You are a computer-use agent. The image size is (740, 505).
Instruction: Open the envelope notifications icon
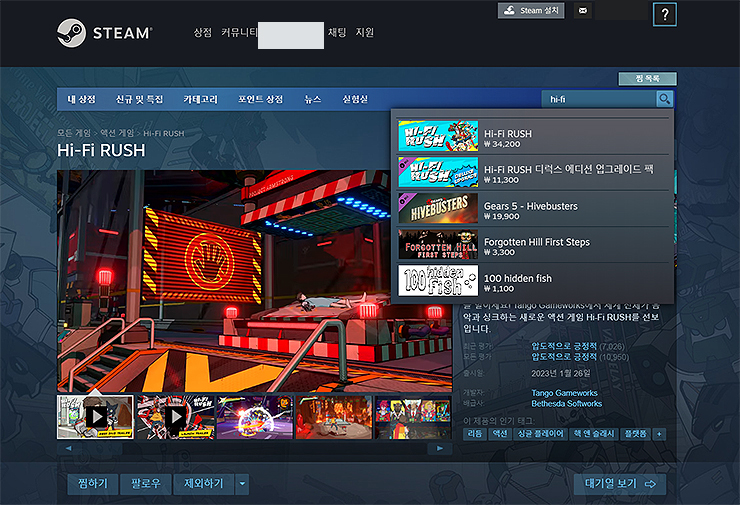583,10
